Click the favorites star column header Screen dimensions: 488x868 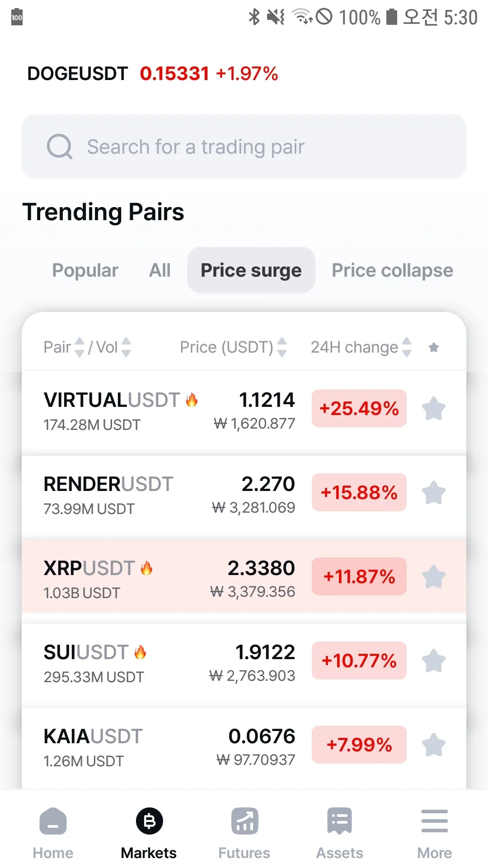click(434, 347)
